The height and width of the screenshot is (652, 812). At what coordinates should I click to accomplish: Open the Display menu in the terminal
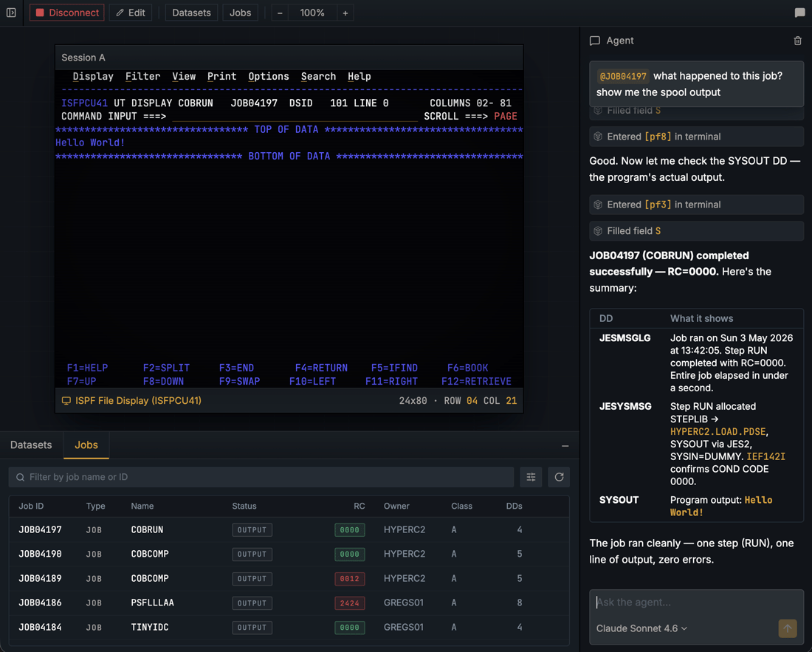click(x=93, y=77)
